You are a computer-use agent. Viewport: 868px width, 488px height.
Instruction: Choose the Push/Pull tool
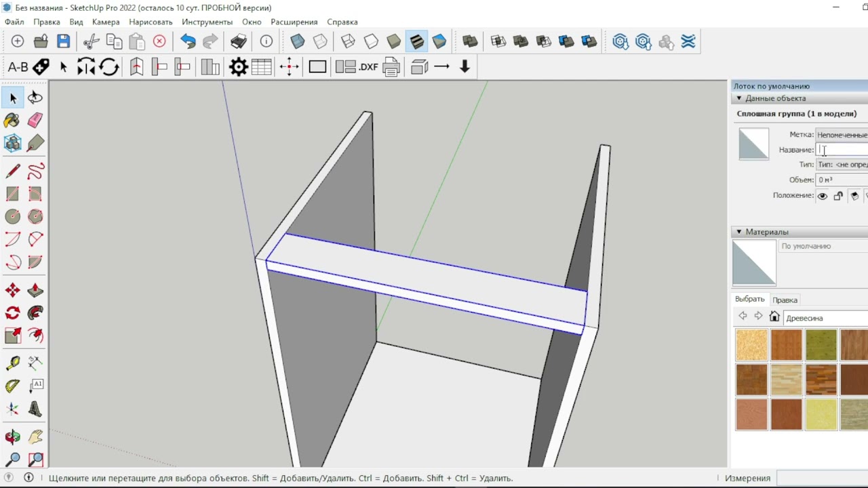point(35,291)
